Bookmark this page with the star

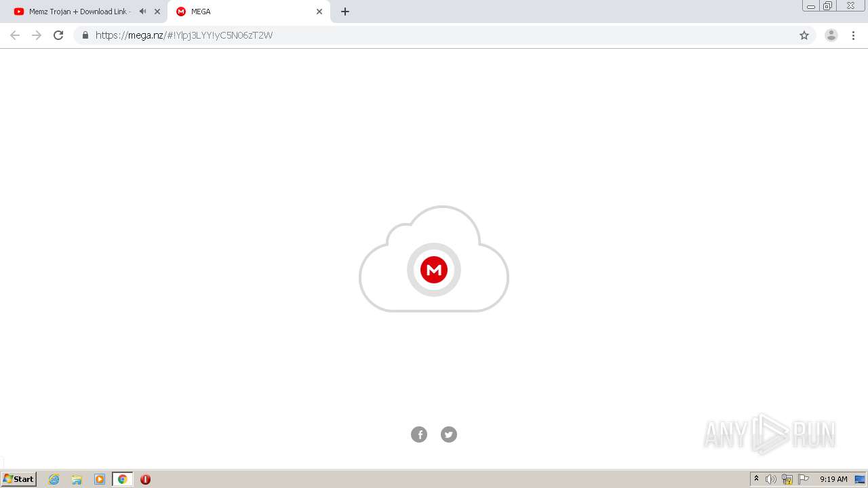tap(804, 35)
